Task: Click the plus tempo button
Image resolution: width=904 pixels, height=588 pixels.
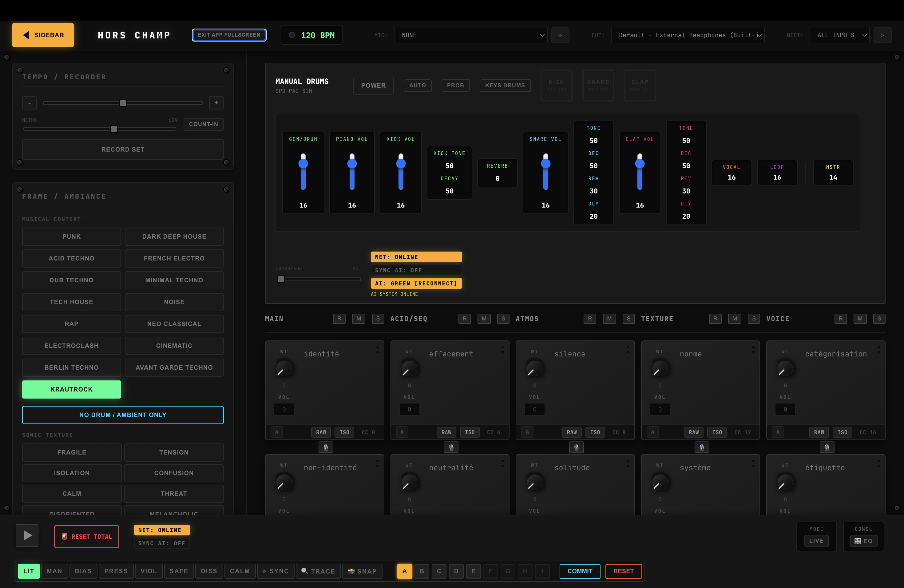Action: click(216, 103)
